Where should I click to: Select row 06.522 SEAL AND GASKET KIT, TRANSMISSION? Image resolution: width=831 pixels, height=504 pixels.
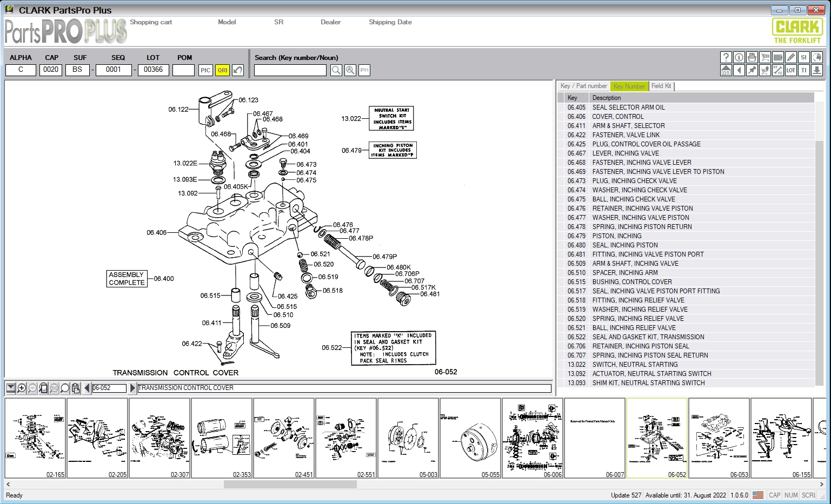[x=686, y=337]
